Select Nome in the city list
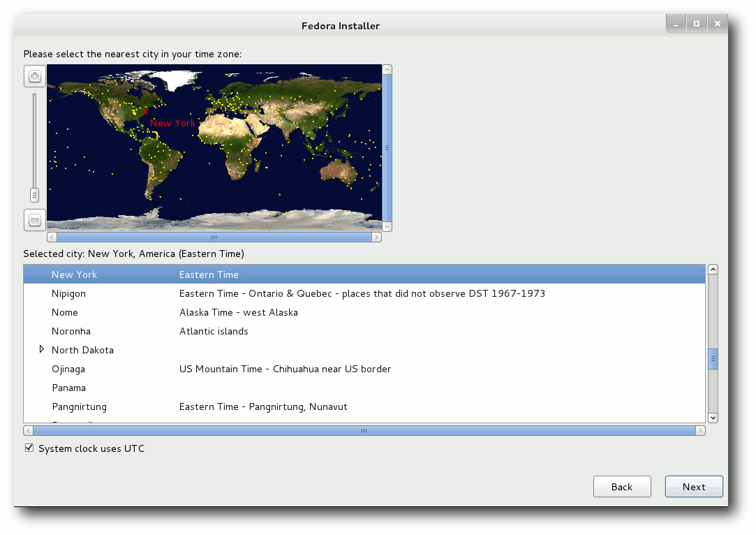Image resolution: width=756 pixels, height=535 pixels. click(364, 312)
